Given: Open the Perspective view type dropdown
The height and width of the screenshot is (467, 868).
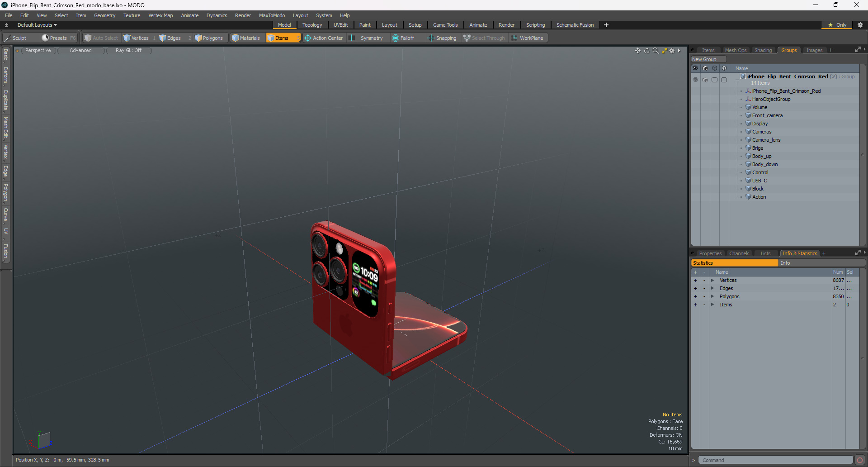Looking at the screenshot, I should (38, 51).
